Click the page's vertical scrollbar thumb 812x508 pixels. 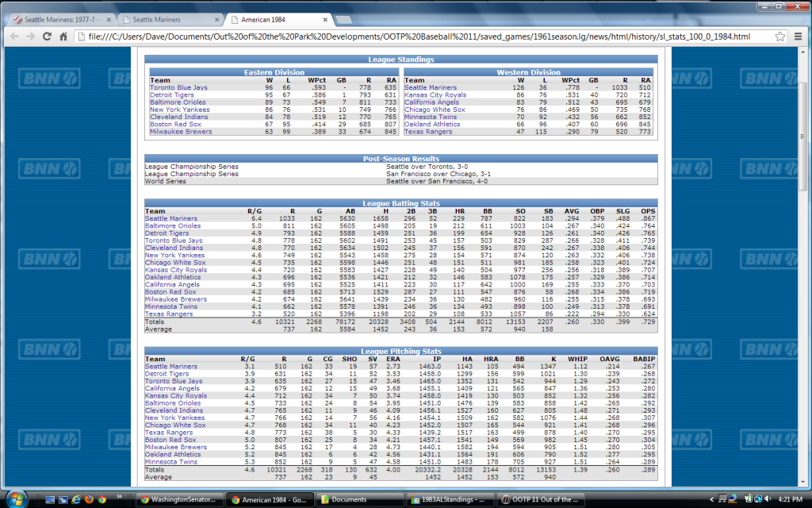coord(803,136)
